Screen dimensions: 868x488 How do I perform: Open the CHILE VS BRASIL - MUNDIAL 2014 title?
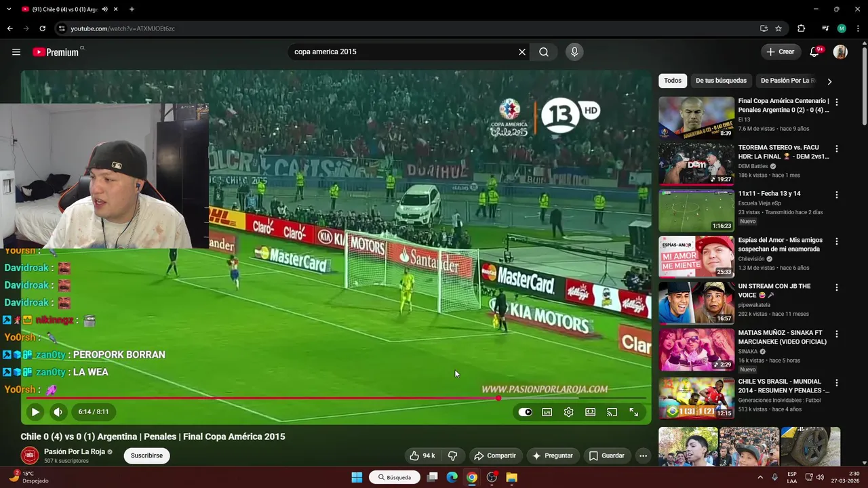click(784, 386)
